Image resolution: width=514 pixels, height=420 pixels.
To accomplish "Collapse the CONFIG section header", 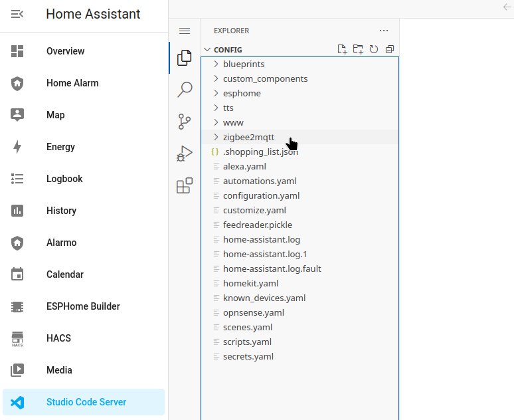I will tap(300, 50).
